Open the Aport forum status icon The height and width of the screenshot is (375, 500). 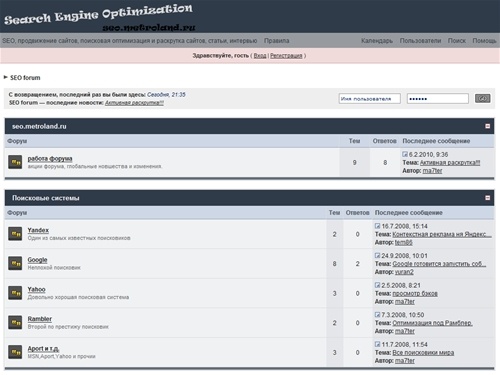point(15,352)
